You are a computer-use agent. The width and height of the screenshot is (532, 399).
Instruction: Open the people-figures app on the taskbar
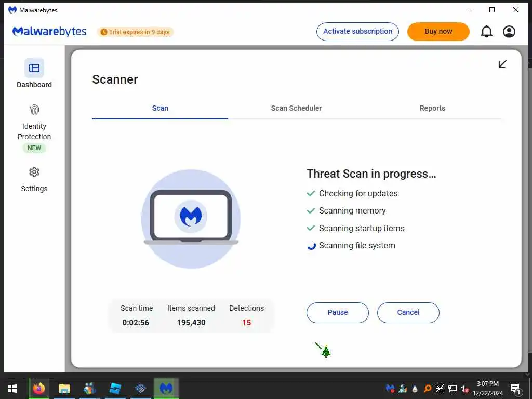pos(89,389)
